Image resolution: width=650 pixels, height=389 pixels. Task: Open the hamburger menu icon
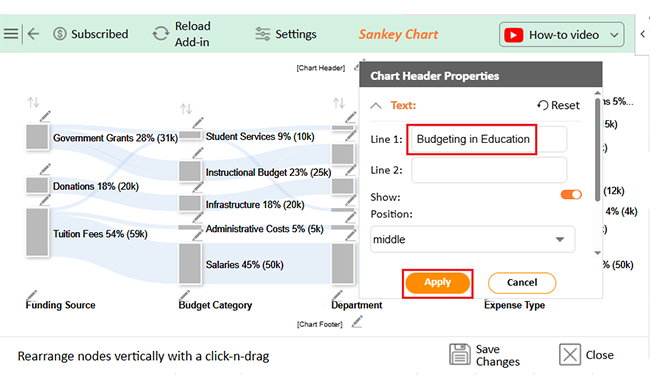point(11,34)
